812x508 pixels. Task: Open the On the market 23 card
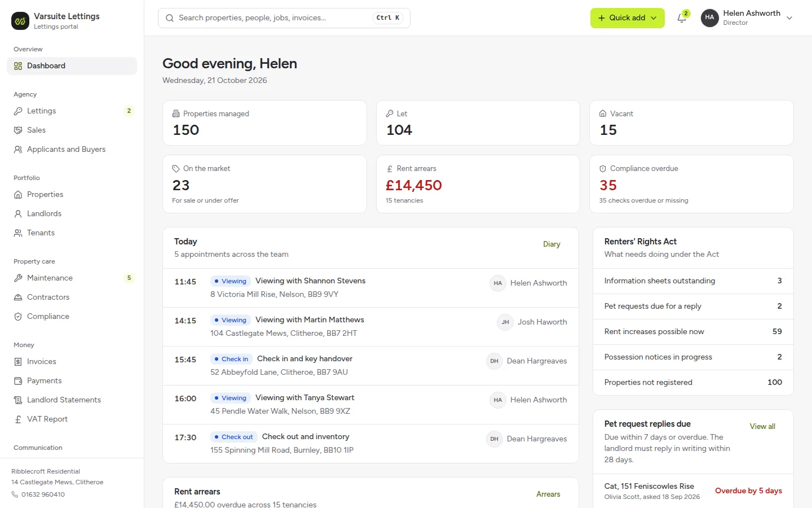(264, 184)
